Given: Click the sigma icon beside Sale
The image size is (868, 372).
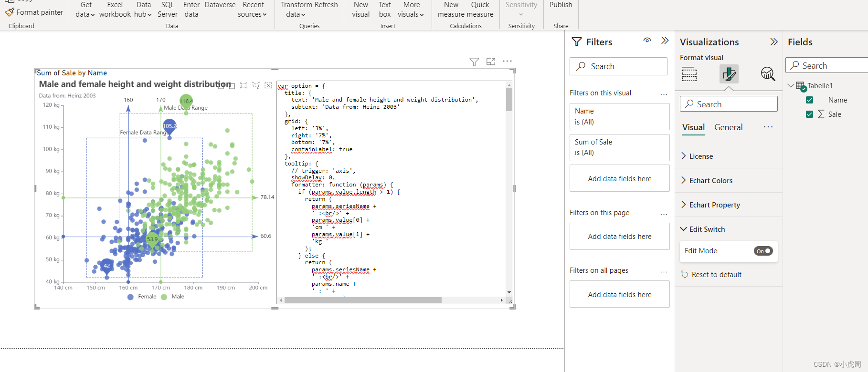Looking at the screenshot, I should coord(821,114).
